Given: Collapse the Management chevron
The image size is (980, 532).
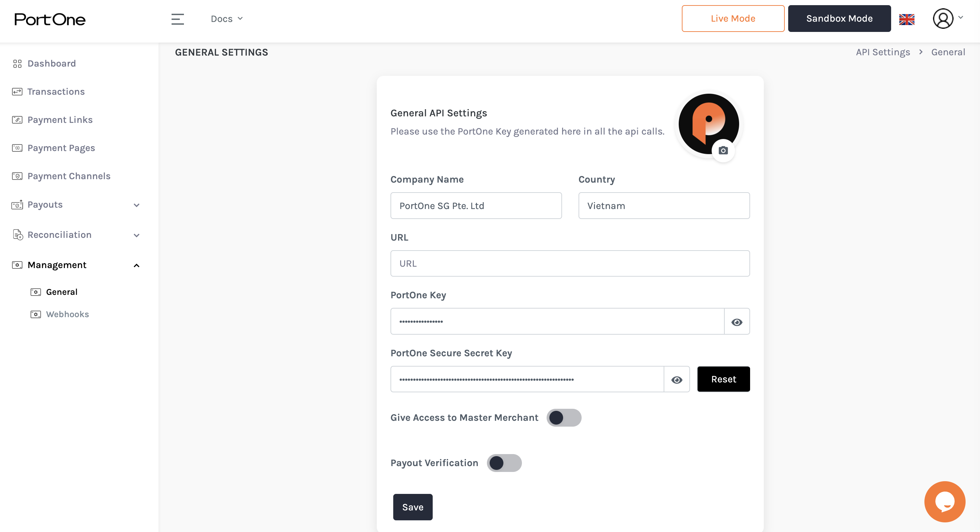Looking at the screenshot, I should click(x=137, y=265).
